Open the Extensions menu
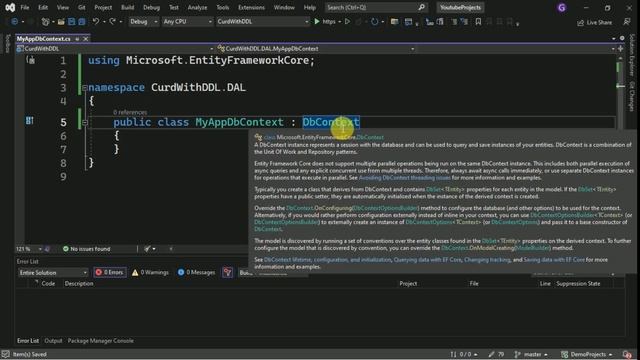Screen dimensions: 640x360 (x=251, y=7)
